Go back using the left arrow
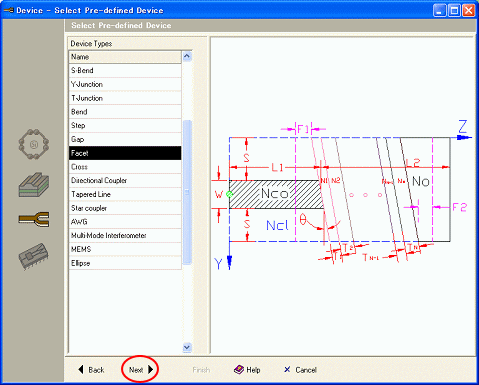The image size is (479, 385). 81,369
